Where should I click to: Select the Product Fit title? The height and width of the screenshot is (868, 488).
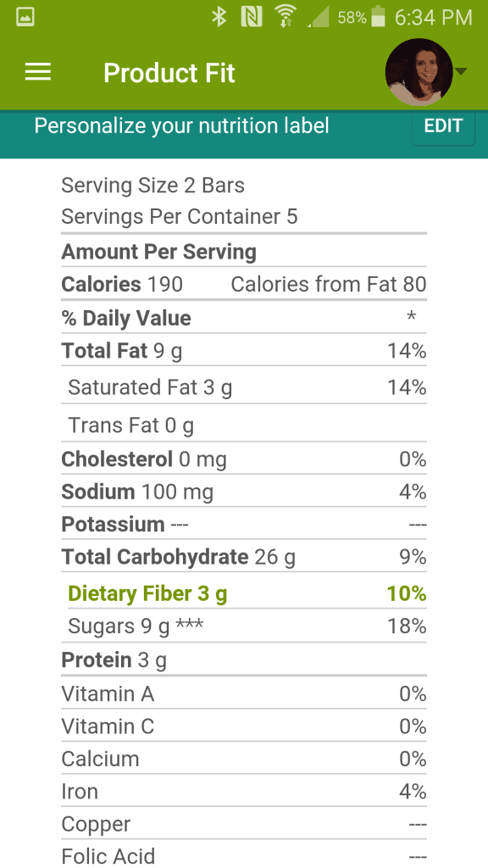point(169,73)
